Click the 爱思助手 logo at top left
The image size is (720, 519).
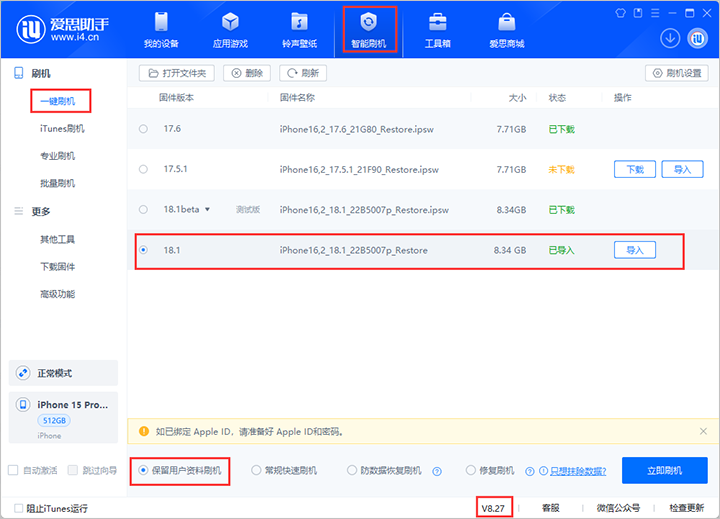(62, 29)
